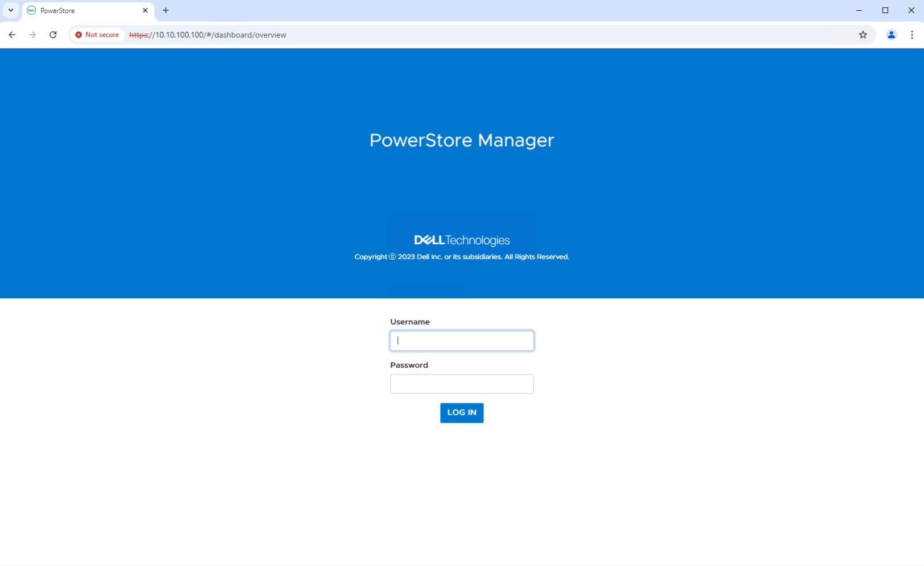
Task: Open the tab search dropdown arrow
Action: coord(11,10)
